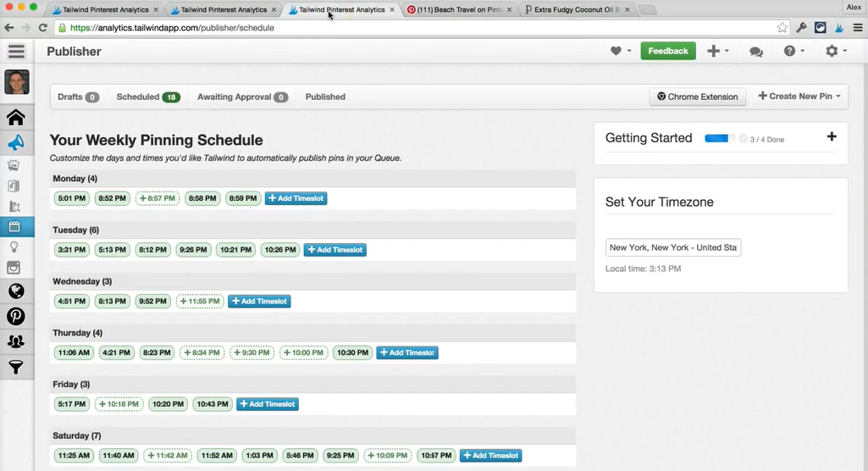Viewport: 868px width, 471px height.
Task: Enable suggested 10:18 PM Friday timeslot
Action: 119,404
